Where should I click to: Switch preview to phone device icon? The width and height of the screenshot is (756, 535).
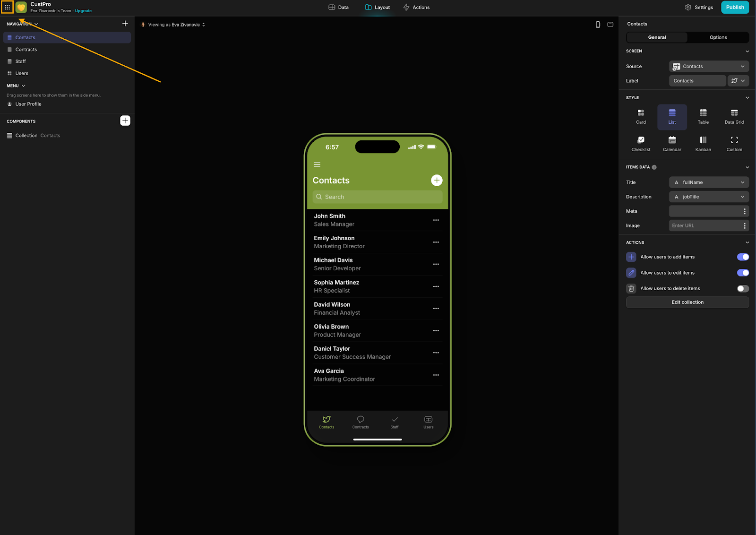point(598,25)
